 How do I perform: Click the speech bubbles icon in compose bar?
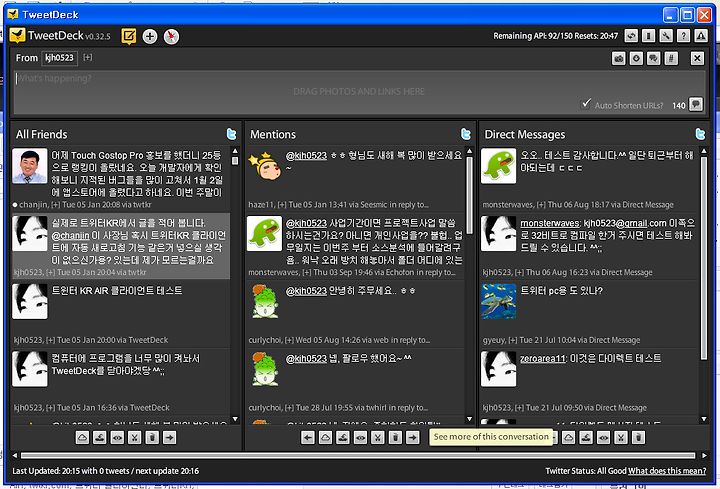[654, 58]
